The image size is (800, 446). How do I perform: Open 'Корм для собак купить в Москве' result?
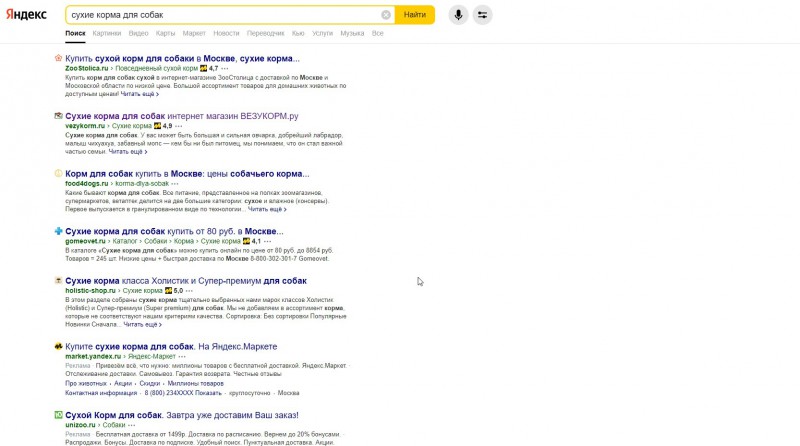click(187, 174)
